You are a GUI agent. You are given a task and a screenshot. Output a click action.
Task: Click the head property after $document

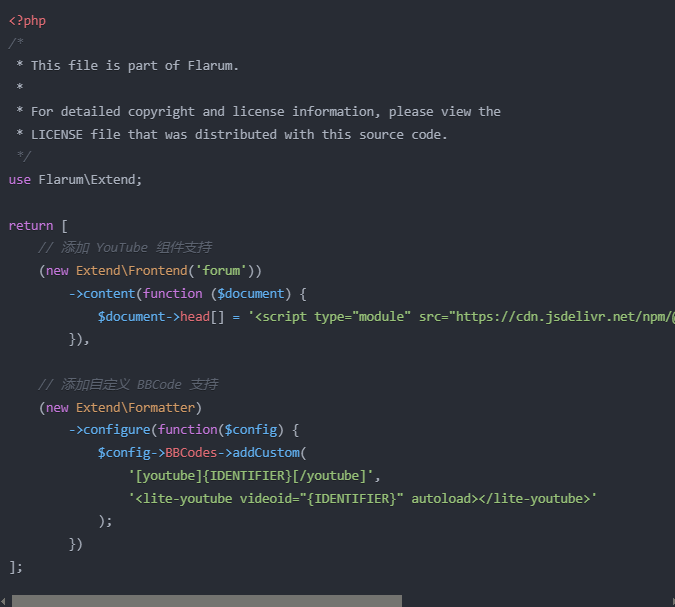pyautogui.click(x=194, y=316)
